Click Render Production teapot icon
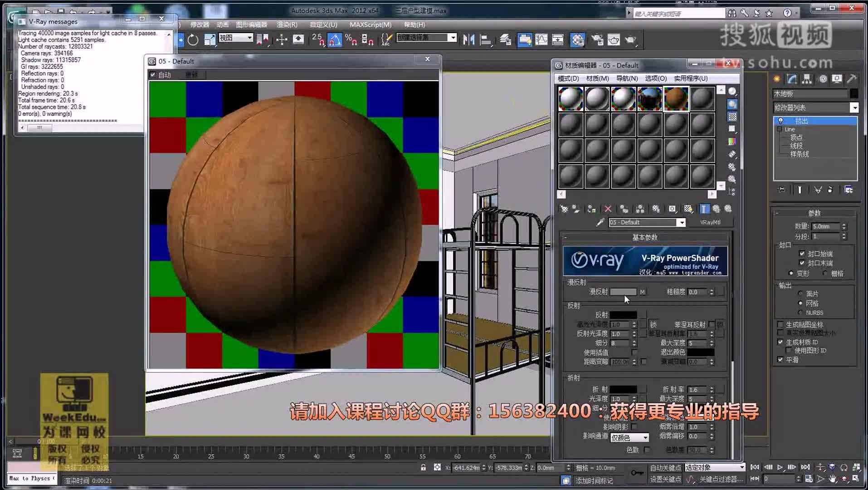 tap(630, 40)
